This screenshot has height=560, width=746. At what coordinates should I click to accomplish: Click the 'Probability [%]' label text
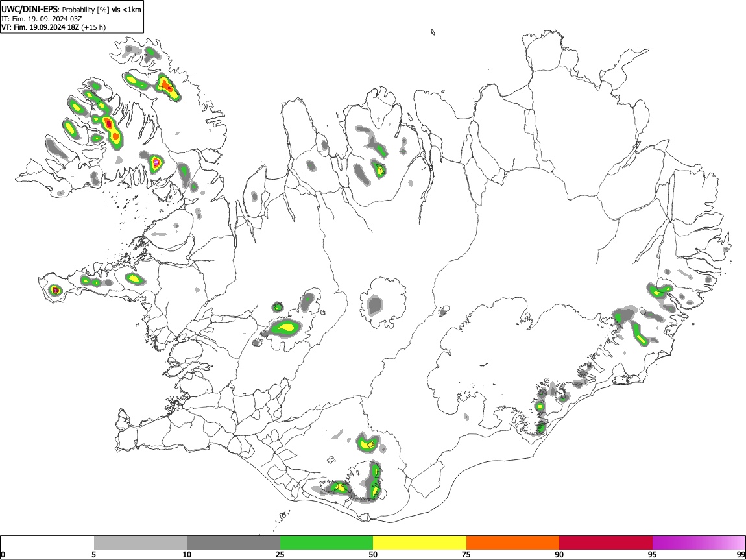tap(86, 10)
